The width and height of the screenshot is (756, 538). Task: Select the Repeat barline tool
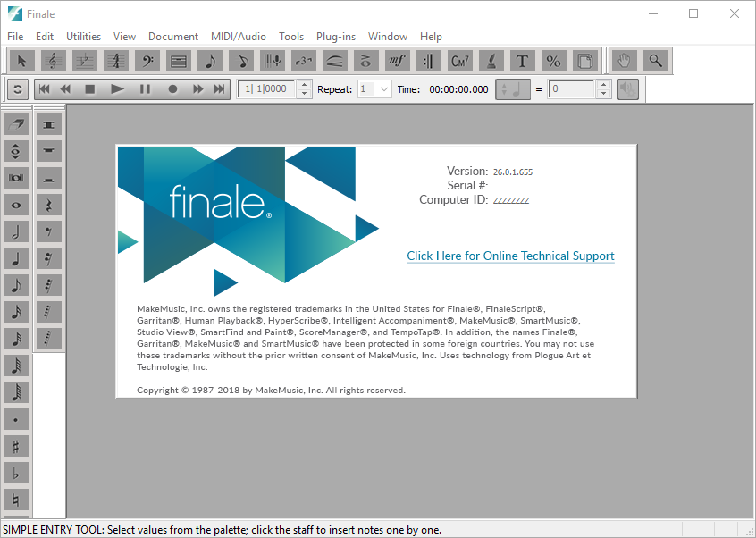pos(429,61)
